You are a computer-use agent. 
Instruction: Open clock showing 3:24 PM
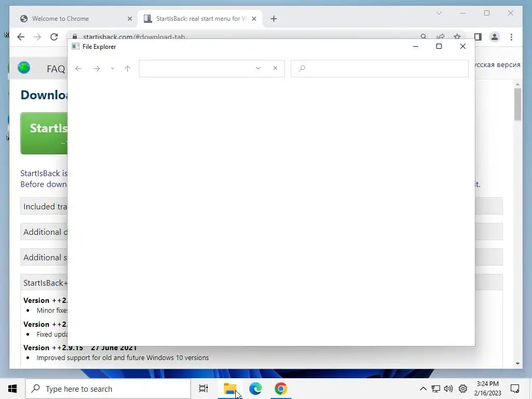(487, 389)
